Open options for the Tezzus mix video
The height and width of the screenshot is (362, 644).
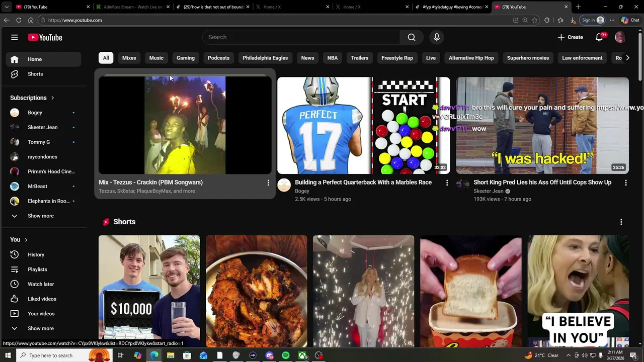tap(268, 183)
